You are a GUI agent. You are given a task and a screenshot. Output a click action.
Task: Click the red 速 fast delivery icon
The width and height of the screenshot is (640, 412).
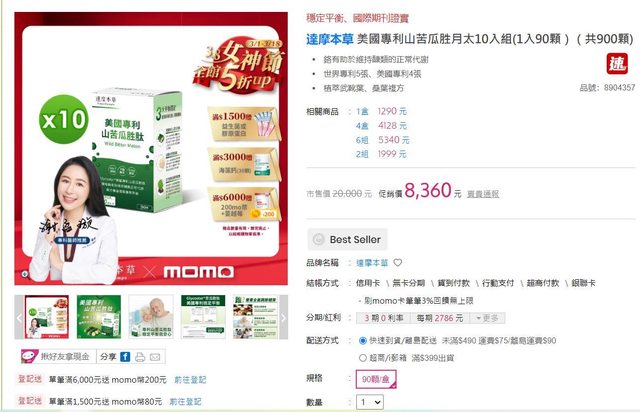(x=617, y=64)
